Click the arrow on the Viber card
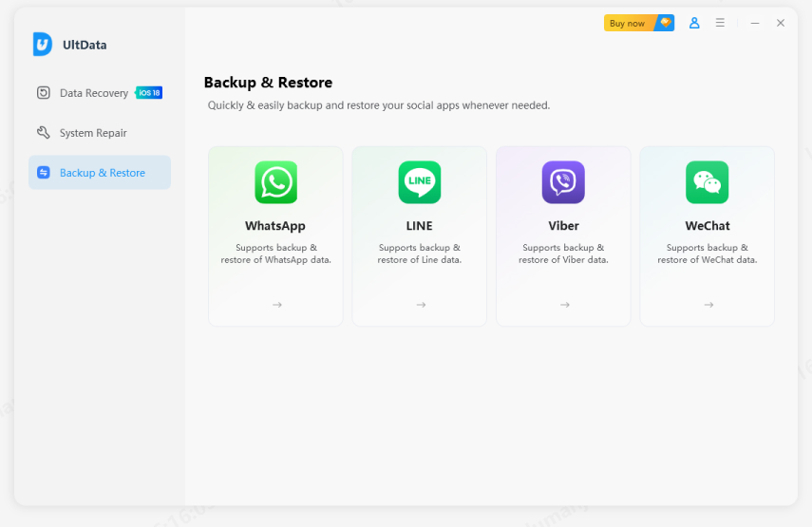The width and height of the screenshot is (812, 527). click(565, 305)
